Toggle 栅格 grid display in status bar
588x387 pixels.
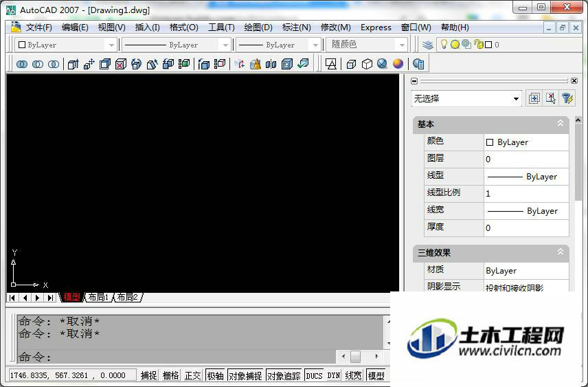coord(170,375)
